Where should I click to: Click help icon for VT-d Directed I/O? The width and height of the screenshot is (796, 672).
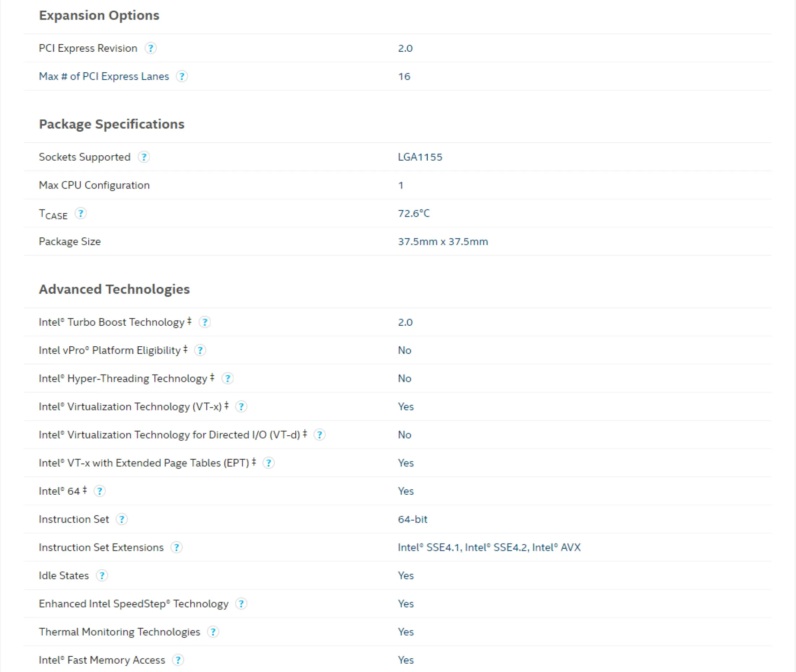[319, 435]
